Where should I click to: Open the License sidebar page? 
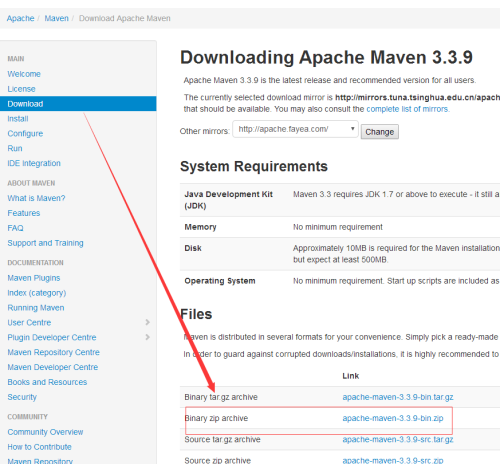coord(21,89)
